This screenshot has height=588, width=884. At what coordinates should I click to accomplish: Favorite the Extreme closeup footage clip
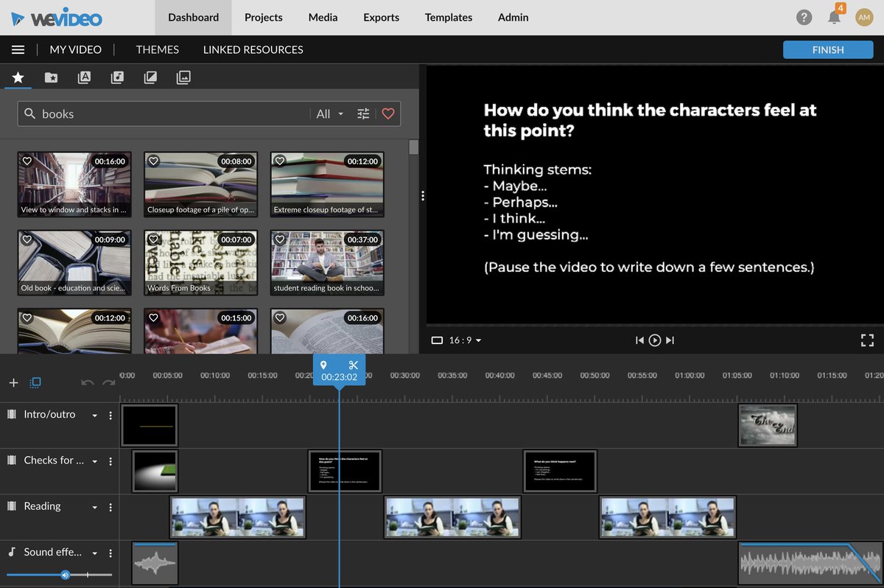pos(280,161)
